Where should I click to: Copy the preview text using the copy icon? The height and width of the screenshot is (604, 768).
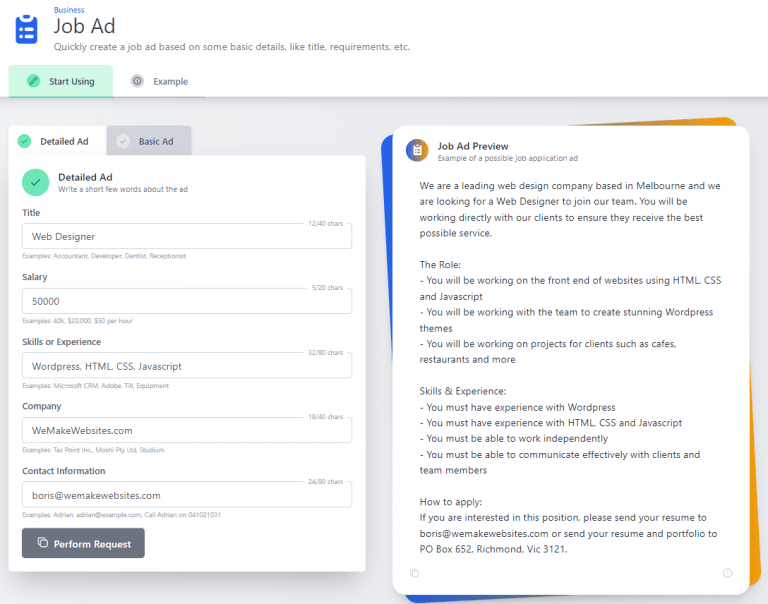tap(414, 573)
